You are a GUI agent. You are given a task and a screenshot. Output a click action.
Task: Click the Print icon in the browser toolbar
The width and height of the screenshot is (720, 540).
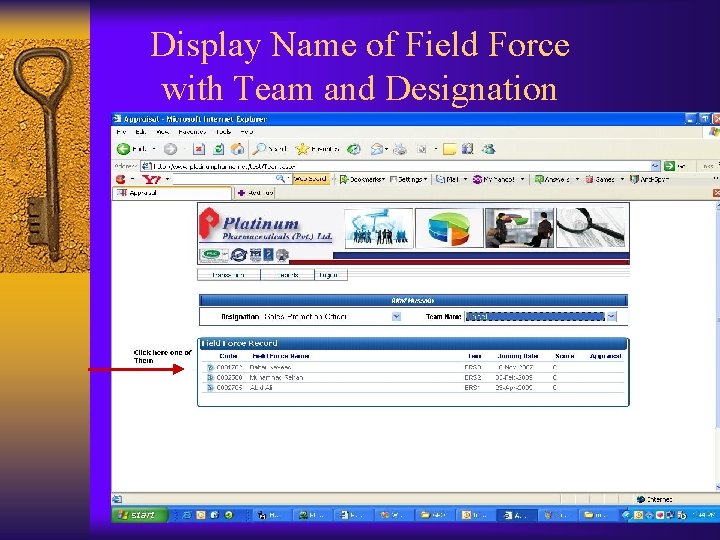point(400,149)
